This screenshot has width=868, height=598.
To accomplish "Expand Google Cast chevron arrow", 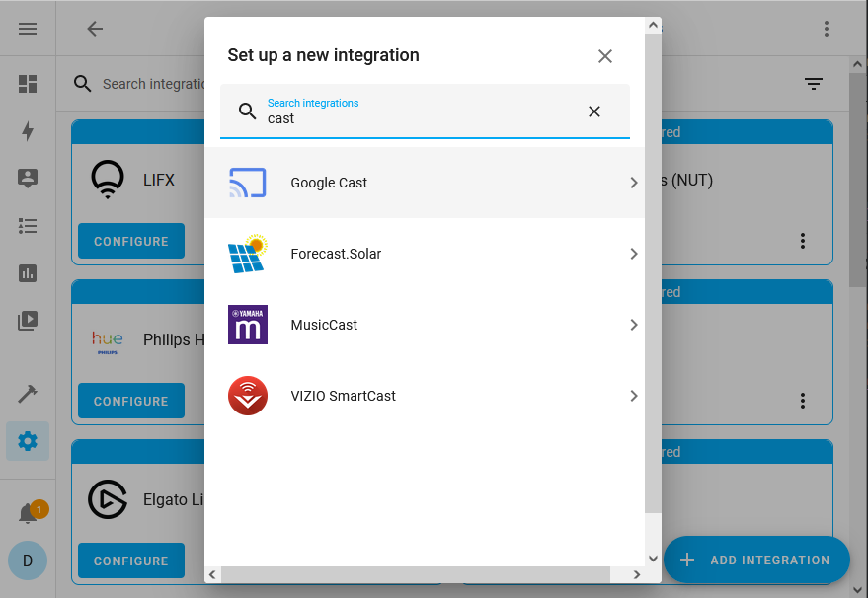I will pos(634,183).
